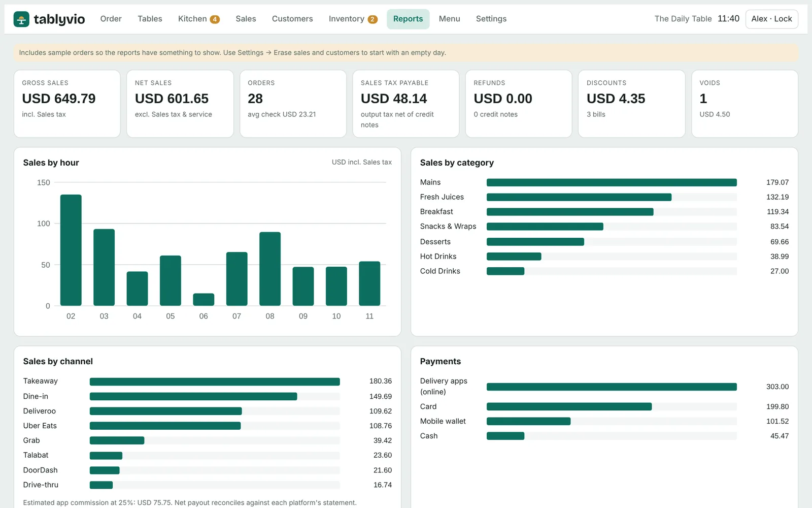This screenshot has height=508, width=812.
Task: Click the Orders count 28
Action: [255, 99]
